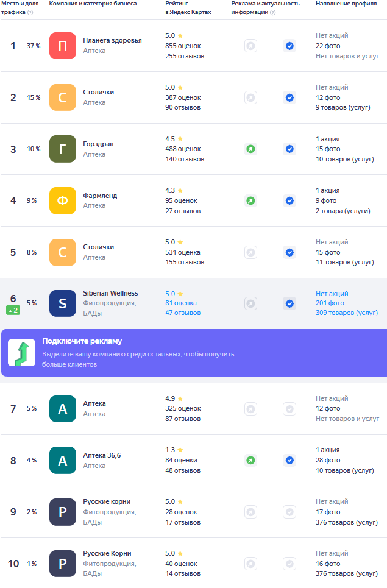Open Siberian Wellness blue S logo

pyautogui.click(x=63, y=303)
